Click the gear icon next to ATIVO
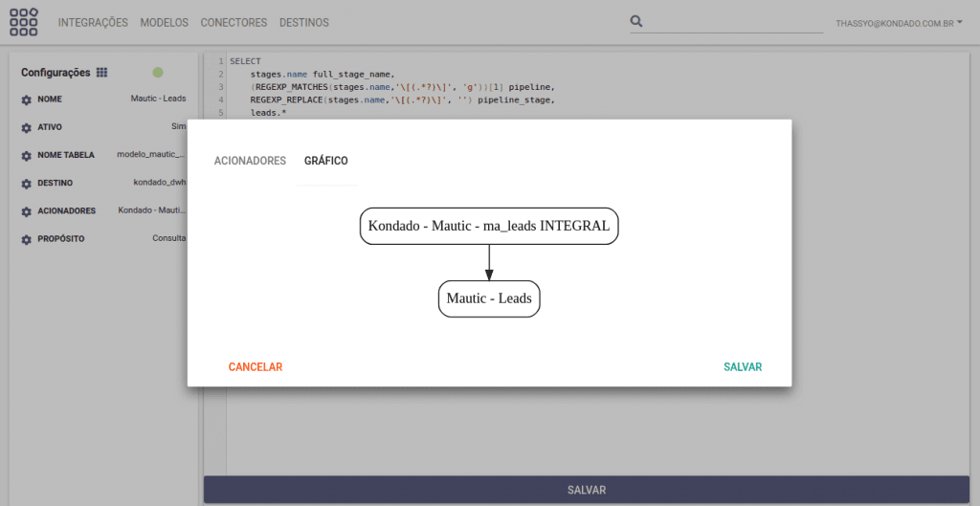The image size is (980, 506). (27, 127)
